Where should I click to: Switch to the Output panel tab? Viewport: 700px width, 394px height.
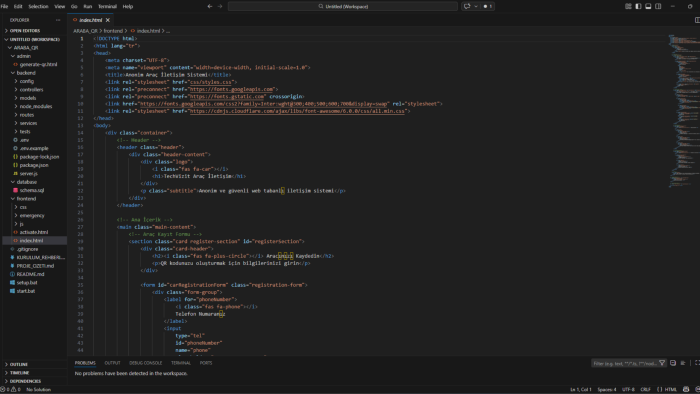click(112, 363)
